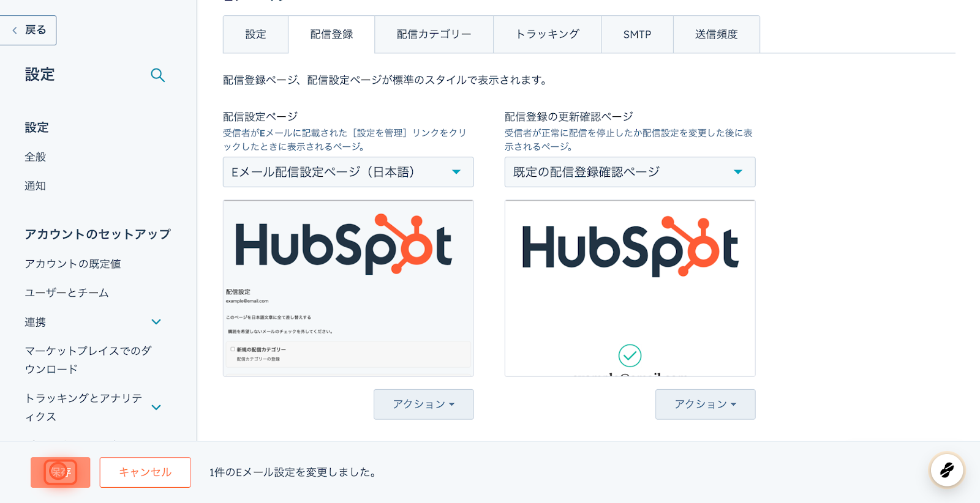980x503 pixels.
Task: Click the トラッキングとアナリティクス sidebar label
Action: 83,408
